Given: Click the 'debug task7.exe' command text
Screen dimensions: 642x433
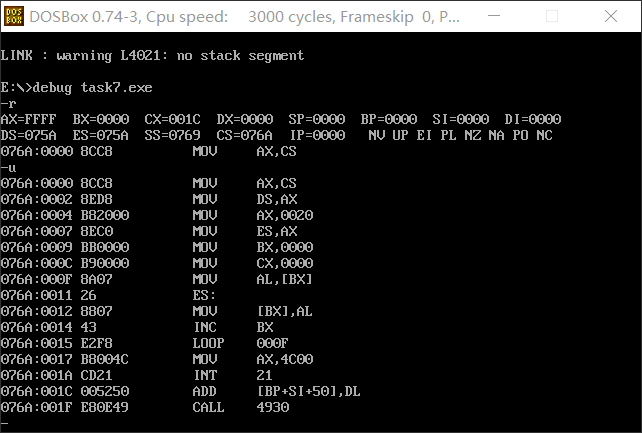Looking at the screenshot, I should point(93,88).
